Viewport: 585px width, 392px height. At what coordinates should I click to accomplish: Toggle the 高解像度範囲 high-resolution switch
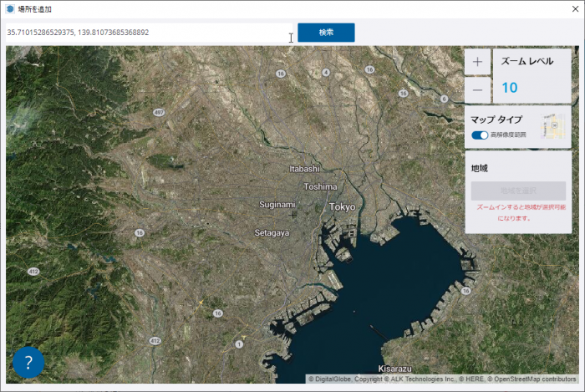point(480,135)
